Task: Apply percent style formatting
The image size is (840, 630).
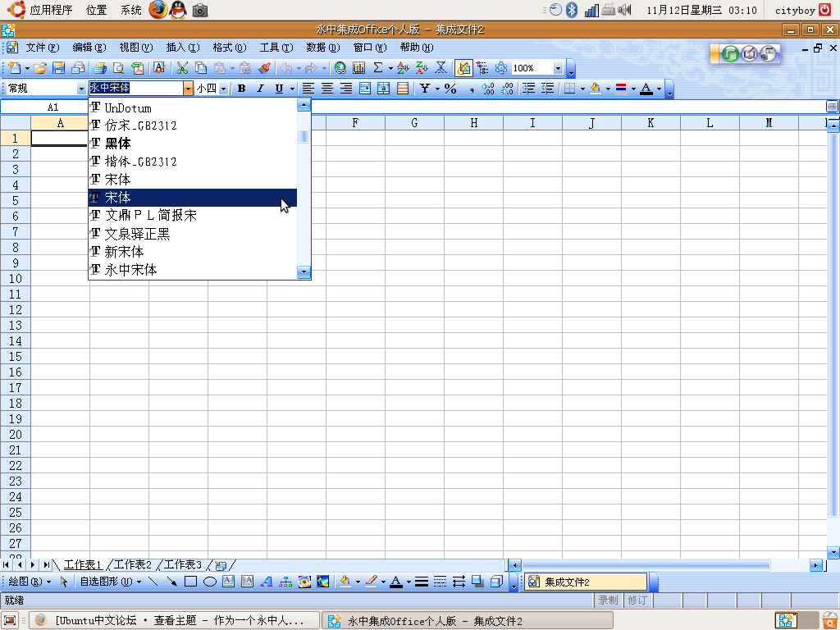Action: (450, 89)
